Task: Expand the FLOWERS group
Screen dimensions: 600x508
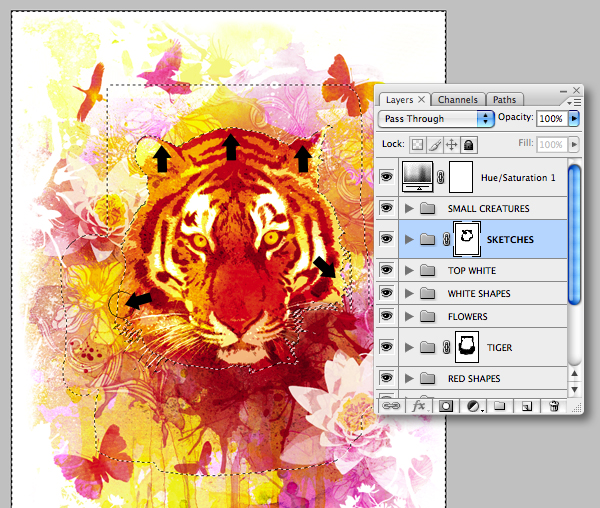Action: coord(409,316)
